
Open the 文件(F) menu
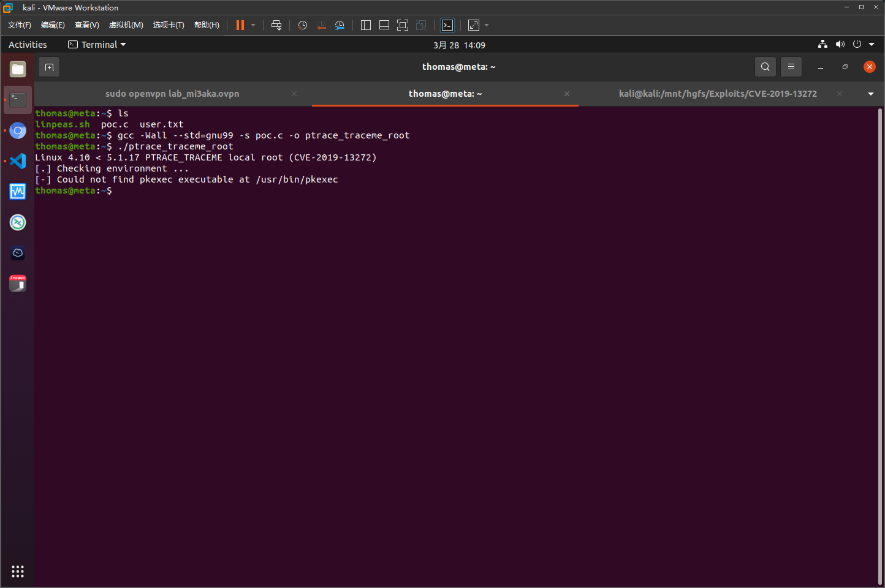20,25
